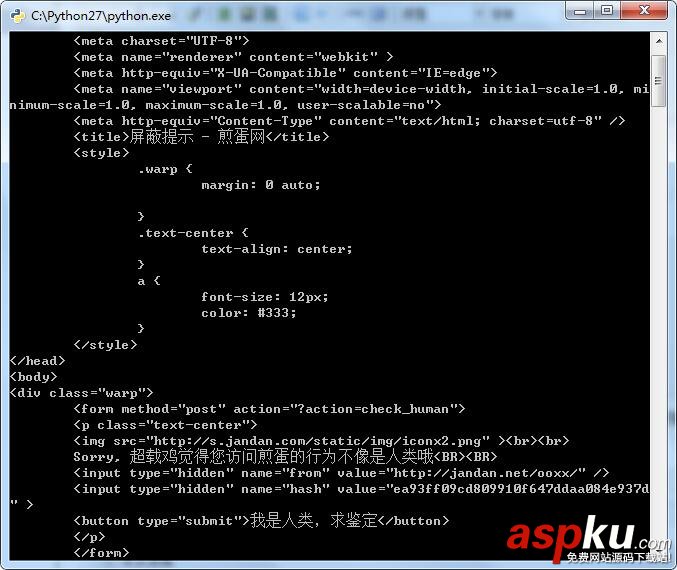Close the python.exe console window

pos(644,11)
